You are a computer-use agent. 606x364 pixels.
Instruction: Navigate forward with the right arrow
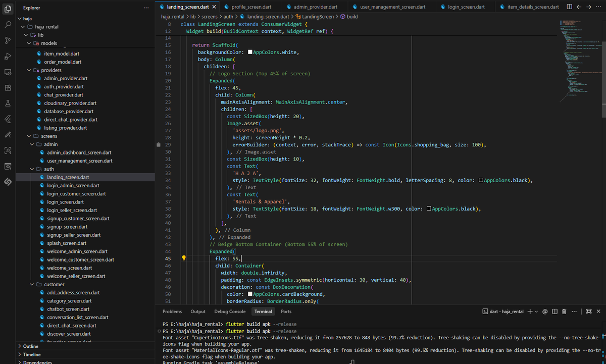[588, 7]
